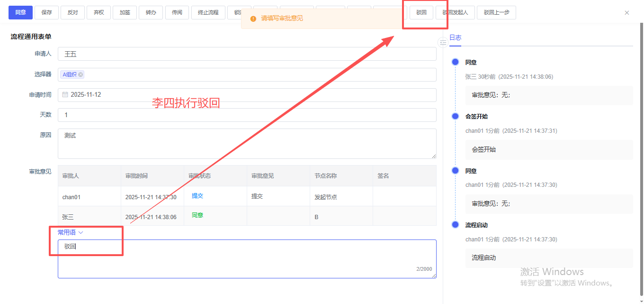Click the 流程启动 timeline dot

(455, 225)
